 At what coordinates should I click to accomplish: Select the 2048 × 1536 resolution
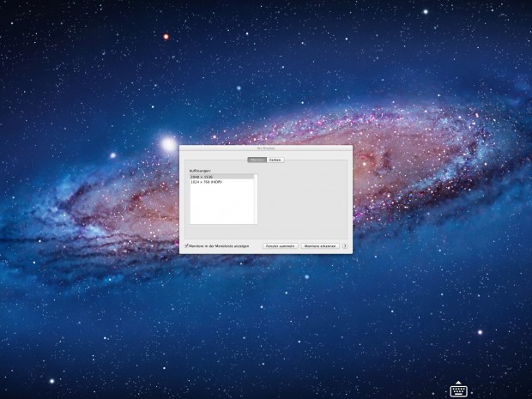[x=221, y=177]
